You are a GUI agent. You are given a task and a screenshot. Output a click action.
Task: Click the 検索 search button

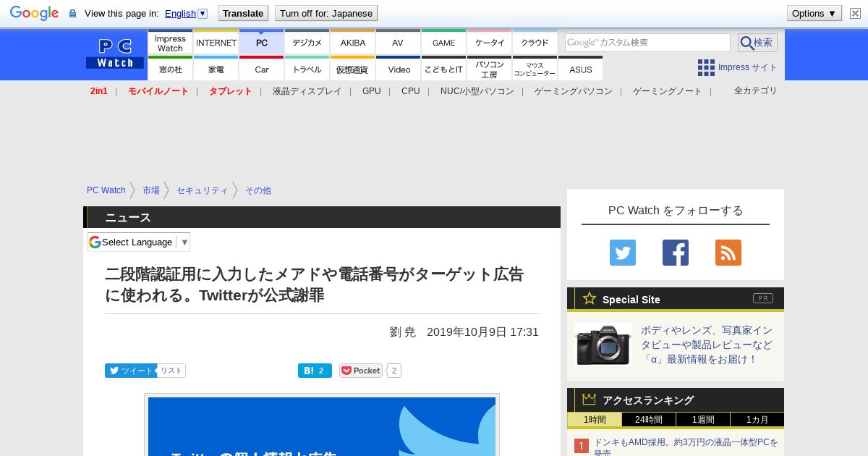coord(757,43)
